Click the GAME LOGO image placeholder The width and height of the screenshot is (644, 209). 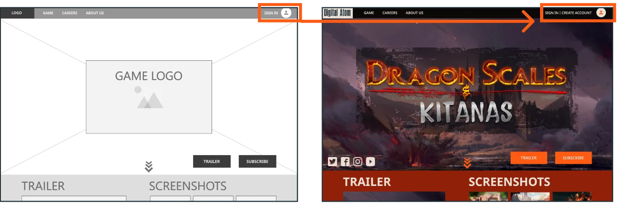pos(149,97)
